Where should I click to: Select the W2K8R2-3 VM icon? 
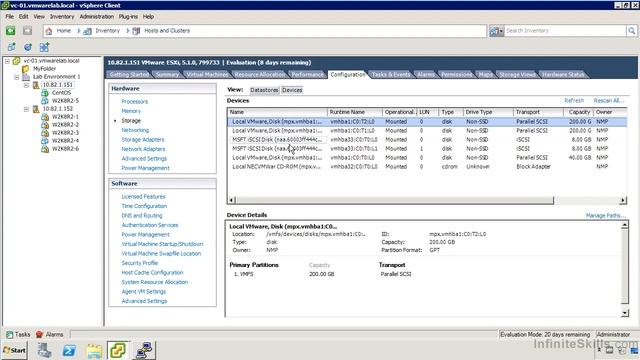pos(45,133)
